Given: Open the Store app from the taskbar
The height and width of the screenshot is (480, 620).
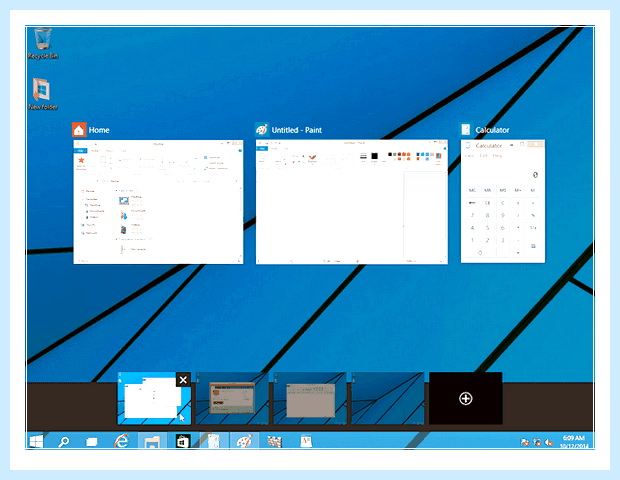Looking at the screenshot, I should (x=183, y=441).
